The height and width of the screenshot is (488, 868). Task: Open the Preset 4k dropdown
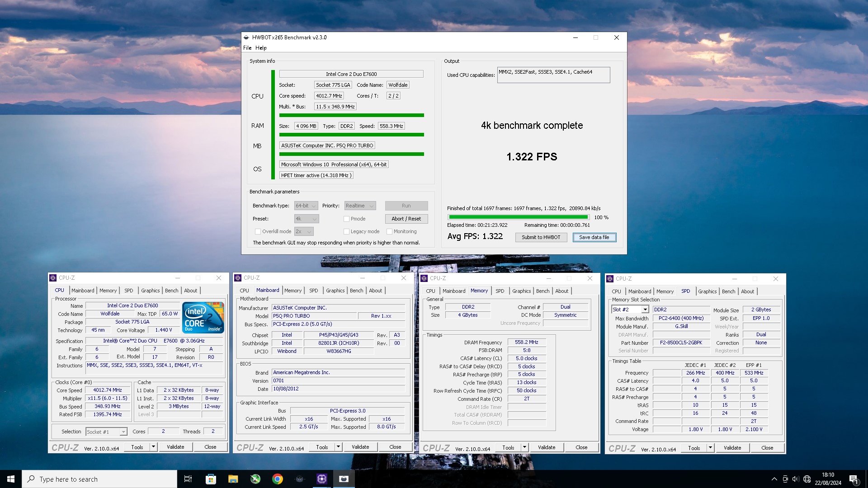tap(307, 219)
